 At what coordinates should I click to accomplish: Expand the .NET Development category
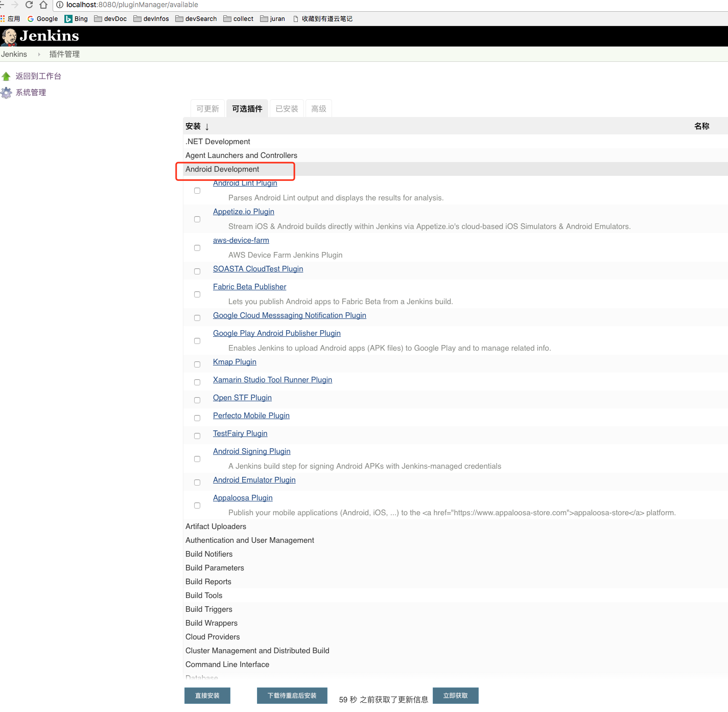pos(218,142)
